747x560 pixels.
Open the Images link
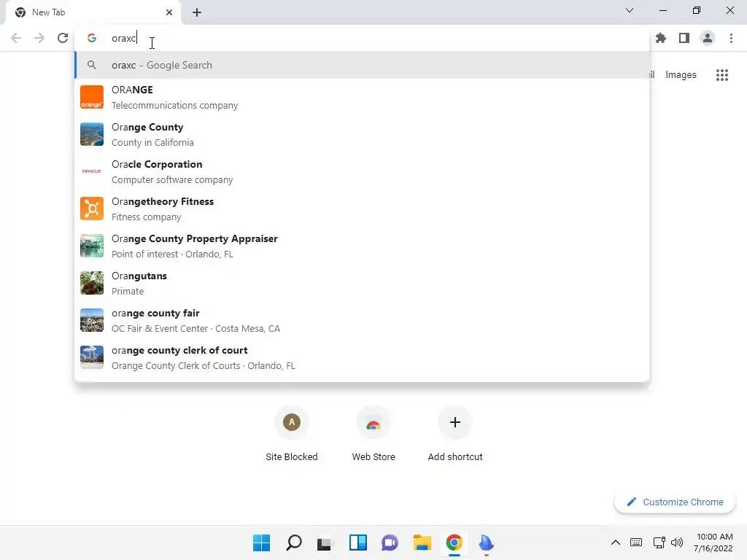(x=681, y=75)
